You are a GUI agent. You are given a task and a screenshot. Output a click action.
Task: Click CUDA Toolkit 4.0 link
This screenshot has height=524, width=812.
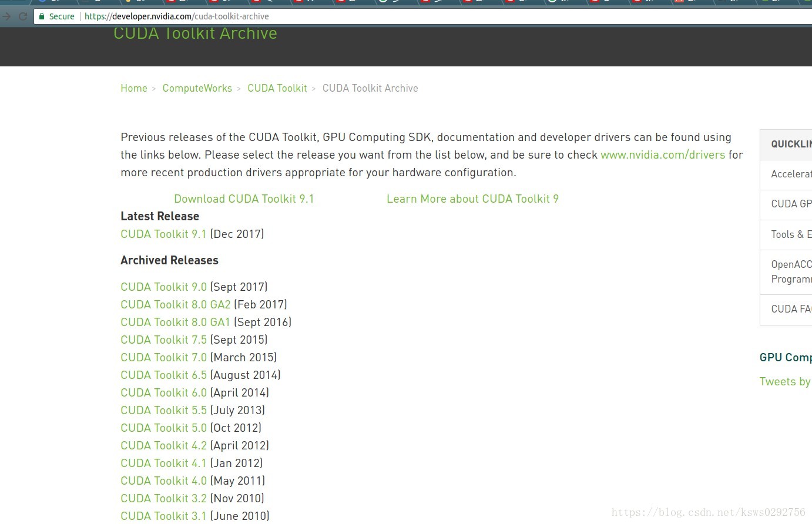point(164,481)
